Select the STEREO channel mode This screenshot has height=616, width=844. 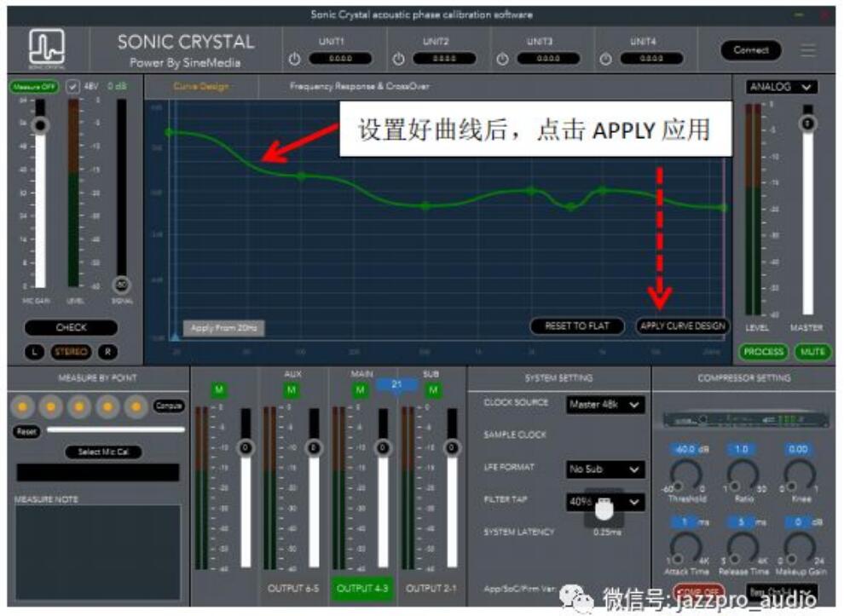(71, 352)
